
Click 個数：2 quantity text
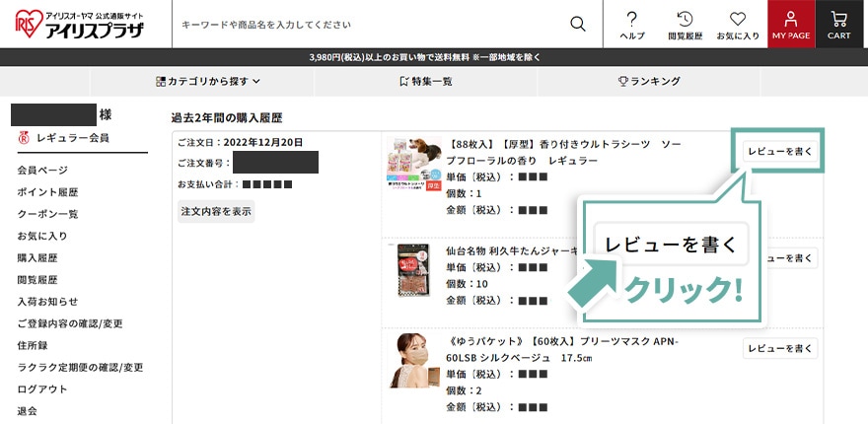pos(464,390)
